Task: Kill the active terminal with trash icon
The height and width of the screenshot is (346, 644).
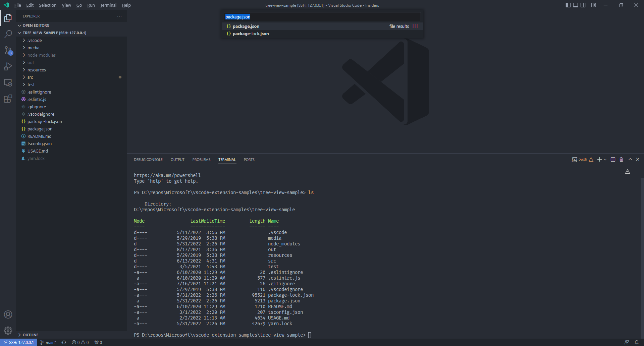Action: (x=621, y=159)
